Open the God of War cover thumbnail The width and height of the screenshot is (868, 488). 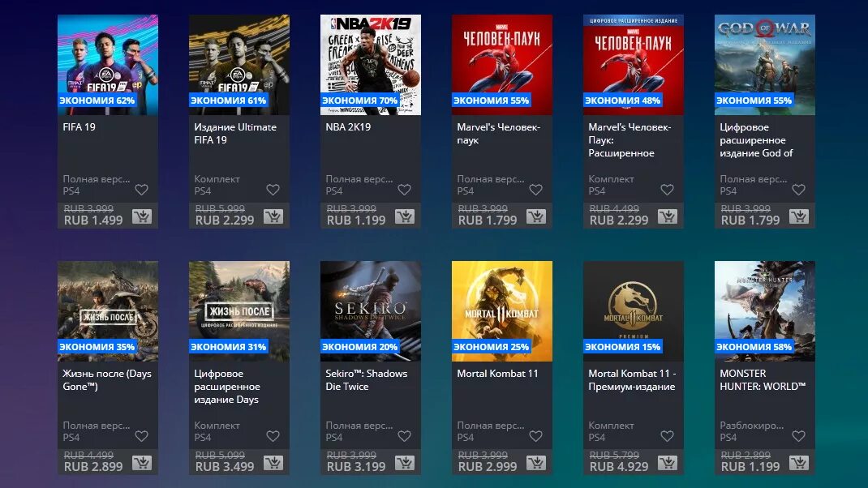click(764, 65)
